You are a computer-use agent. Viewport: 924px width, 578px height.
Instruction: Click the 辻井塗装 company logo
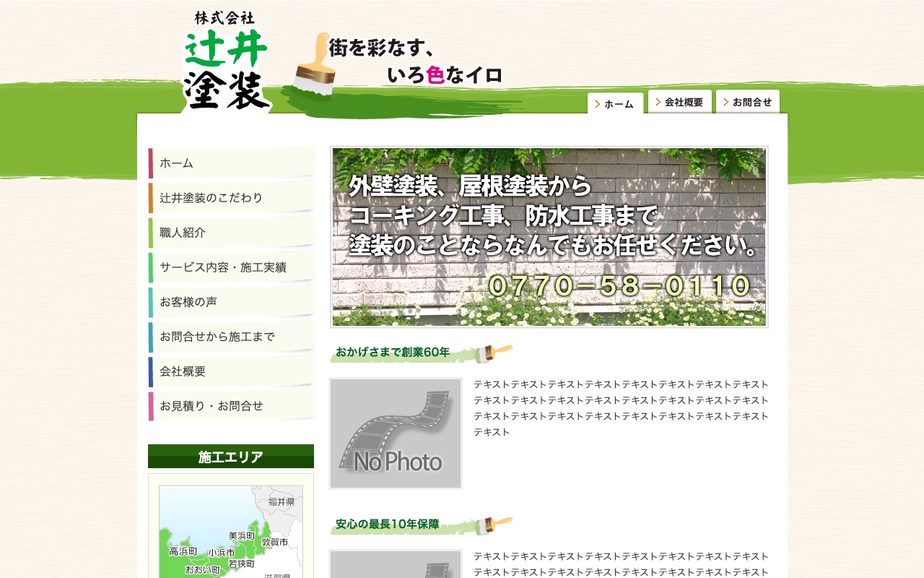pyautogui.click(x=227, y=61)
